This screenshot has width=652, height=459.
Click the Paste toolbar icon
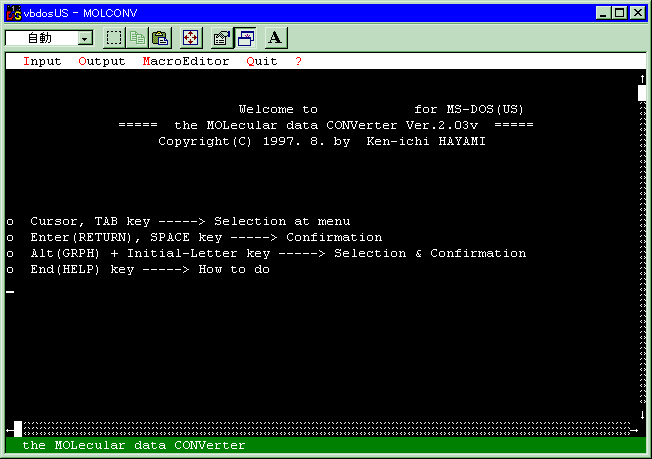(160, 38)
